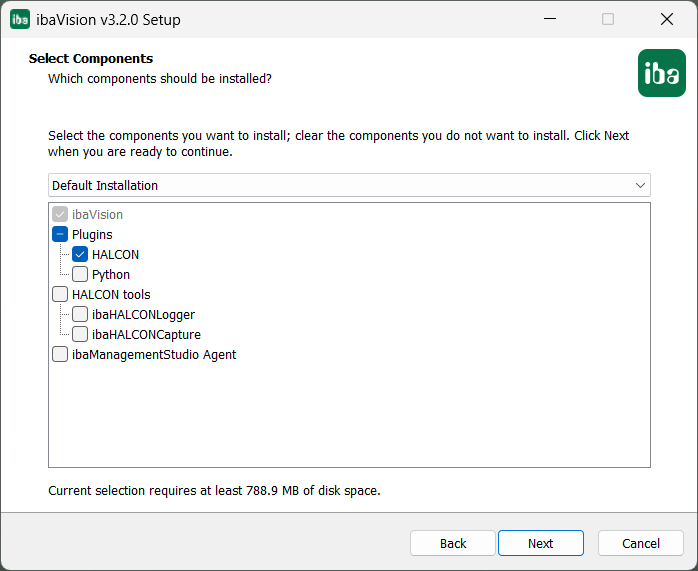Click the 'Which components should be installed?' text
Screen dimensions: 698x571
160,79
